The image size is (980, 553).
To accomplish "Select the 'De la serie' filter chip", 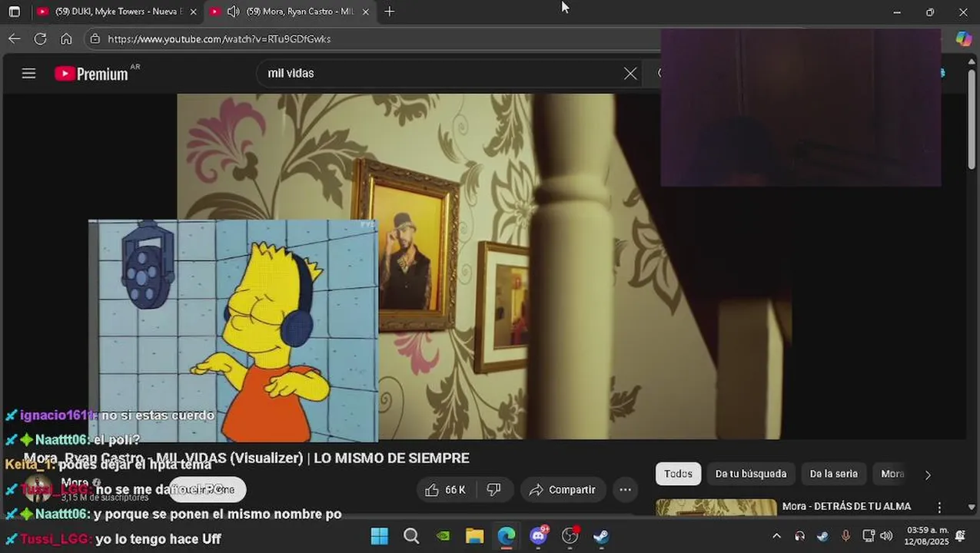I will click(833, 474).
